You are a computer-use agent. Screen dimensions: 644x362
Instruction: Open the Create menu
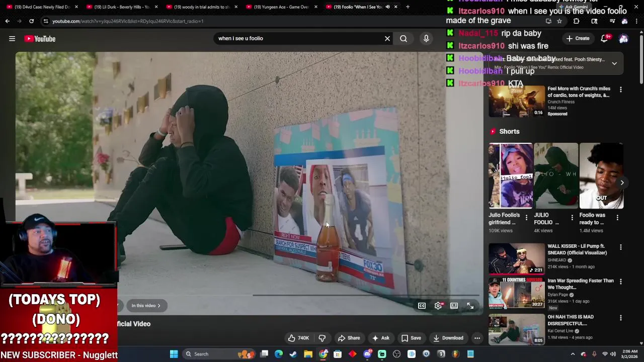coord(578,38)
